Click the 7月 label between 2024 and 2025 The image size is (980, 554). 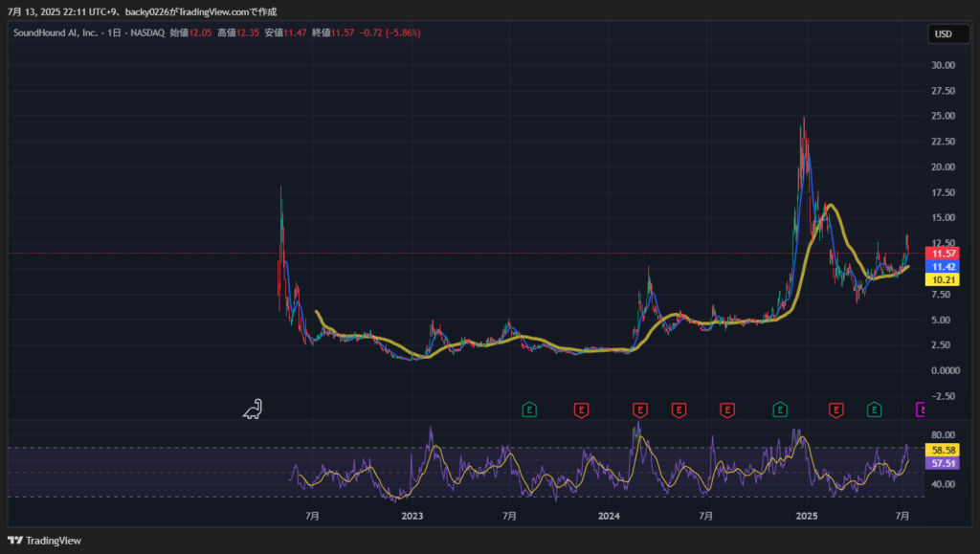click(x=705, y=516)
